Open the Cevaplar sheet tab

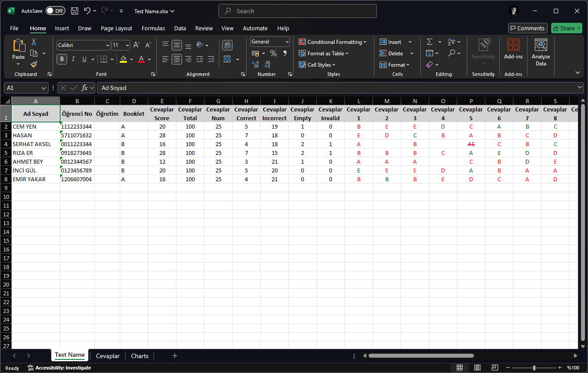point(108,356)
